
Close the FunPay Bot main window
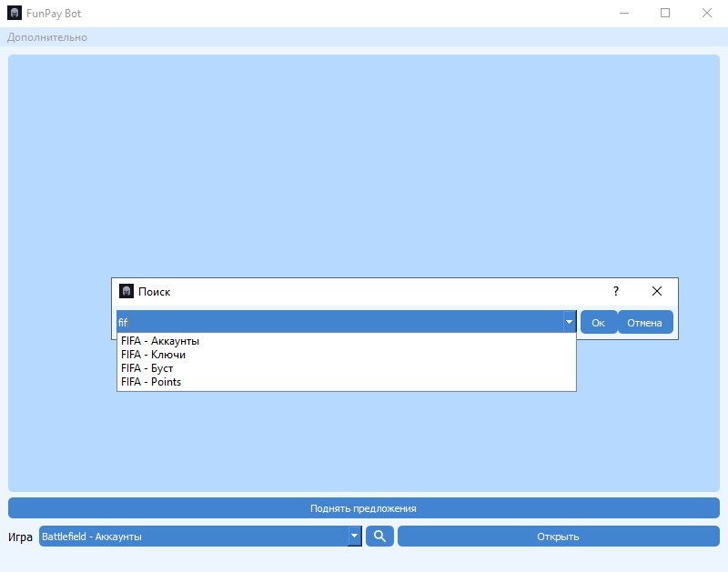click(x=707, y=13)
